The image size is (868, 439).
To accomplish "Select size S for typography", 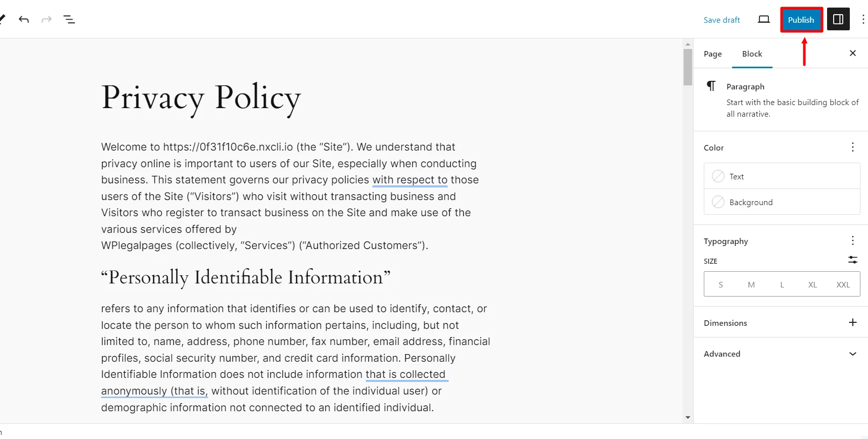I will (720, 284).
